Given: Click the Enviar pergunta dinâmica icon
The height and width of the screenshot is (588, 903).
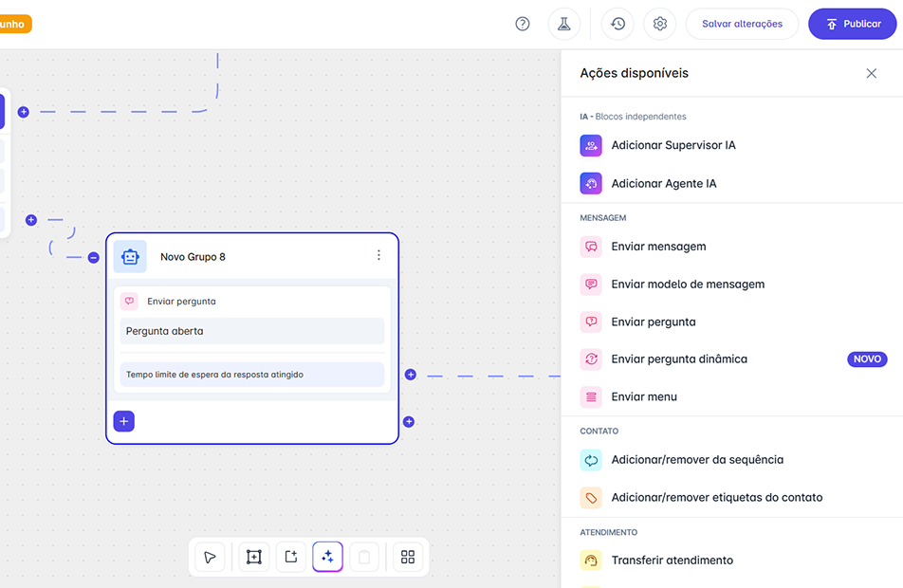Looking at the screenshot, I should point(591,358).
